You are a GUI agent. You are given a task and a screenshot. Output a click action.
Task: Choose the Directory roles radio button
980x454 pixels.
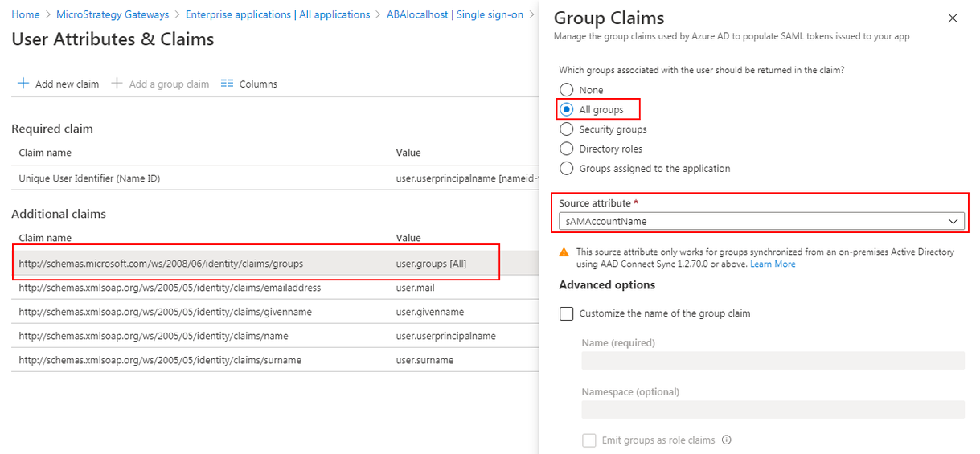point(567,149)
